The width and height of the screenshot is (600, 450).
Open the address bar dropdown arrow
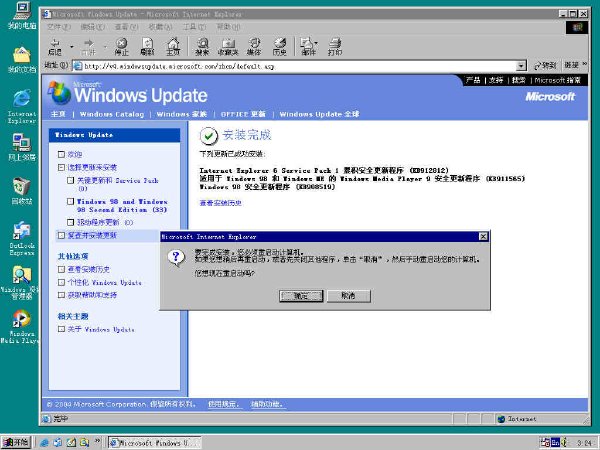[521, 66]
